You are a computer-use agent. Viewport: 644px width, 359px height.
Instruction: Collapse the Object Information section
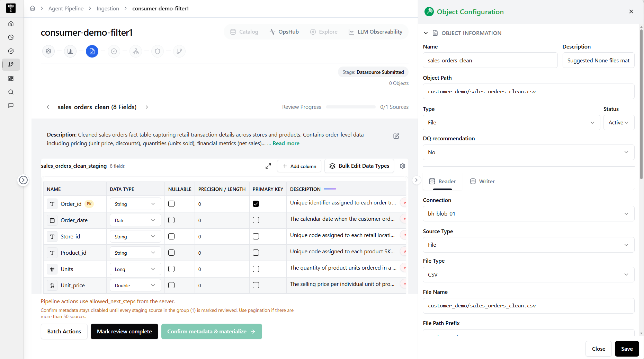click(426, 33)
